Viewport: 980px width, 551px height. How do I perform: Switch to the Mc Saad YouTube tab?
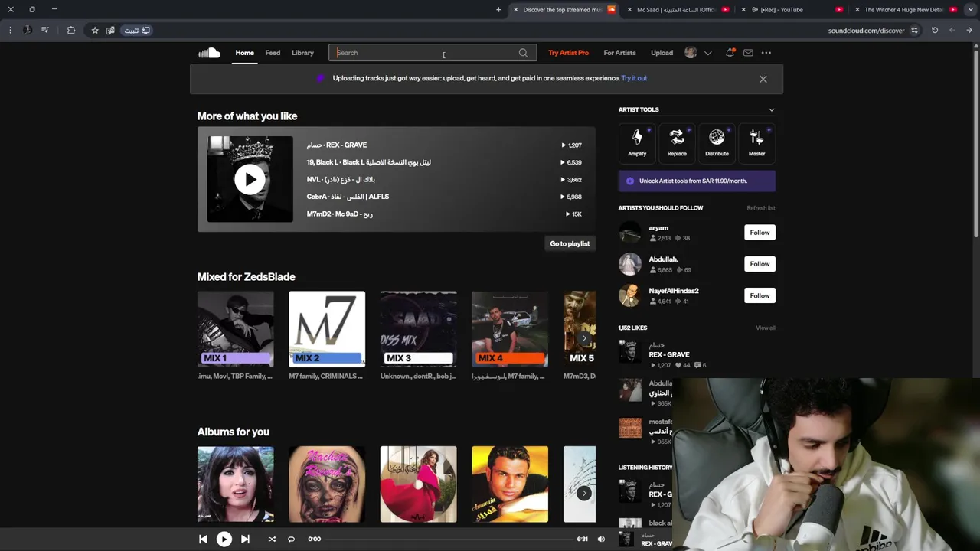pos(678,10)
